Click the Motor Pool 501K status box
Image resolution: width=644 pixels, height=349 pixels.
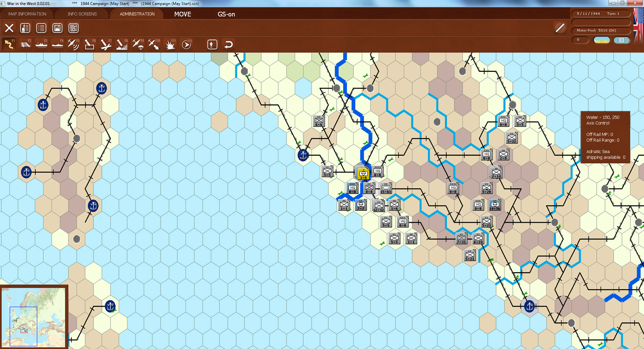click(x=601, y=31)
